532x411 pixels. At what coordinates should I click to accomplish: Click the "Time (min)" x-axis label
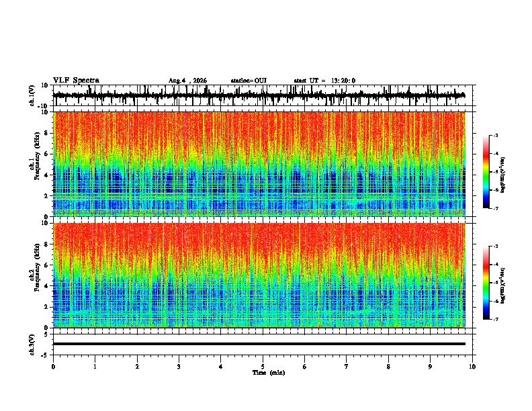269,373
